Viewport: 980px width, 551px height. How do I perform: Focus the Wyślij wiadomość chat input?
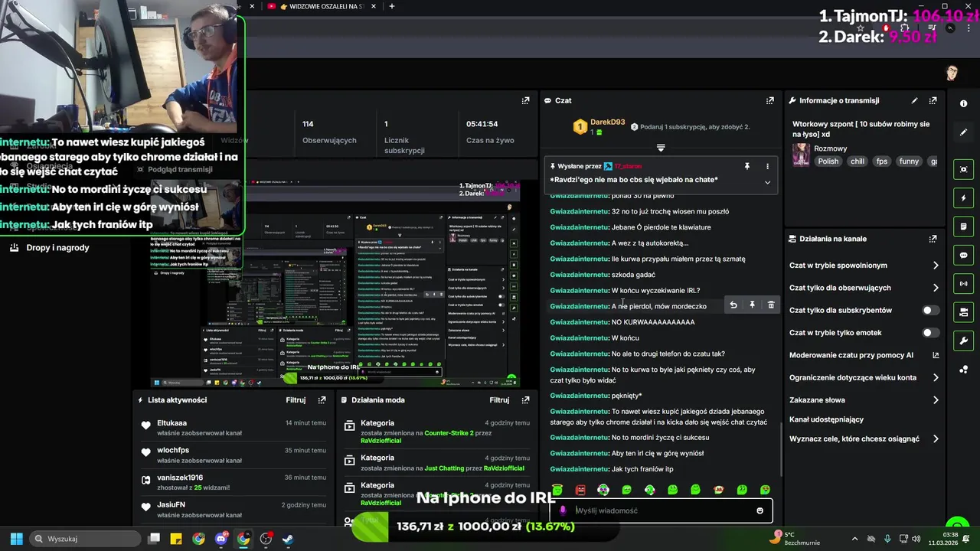pos(661,510)
